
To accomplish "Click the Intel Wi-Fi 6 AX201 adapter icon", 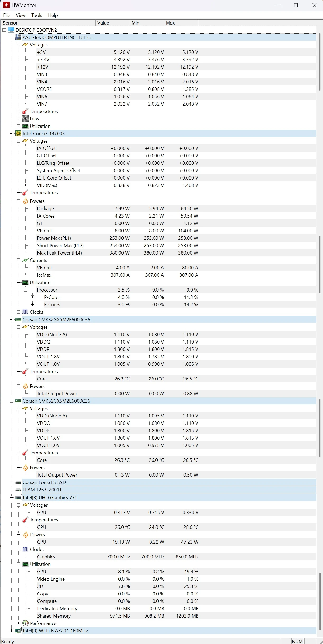I will pos(18,631).
